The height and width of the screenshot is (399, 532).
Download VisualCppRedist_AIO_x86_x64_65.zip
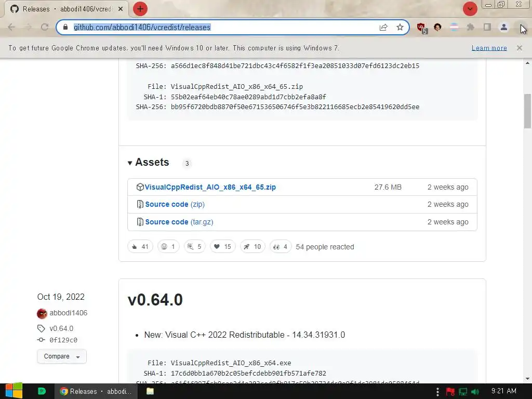[210, 187]
